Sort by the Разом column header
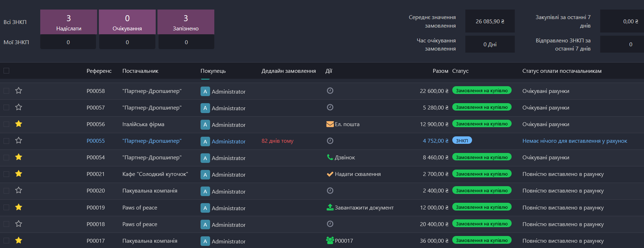The width and height of the screenshot is (644, 248). [x=440, y=71]
